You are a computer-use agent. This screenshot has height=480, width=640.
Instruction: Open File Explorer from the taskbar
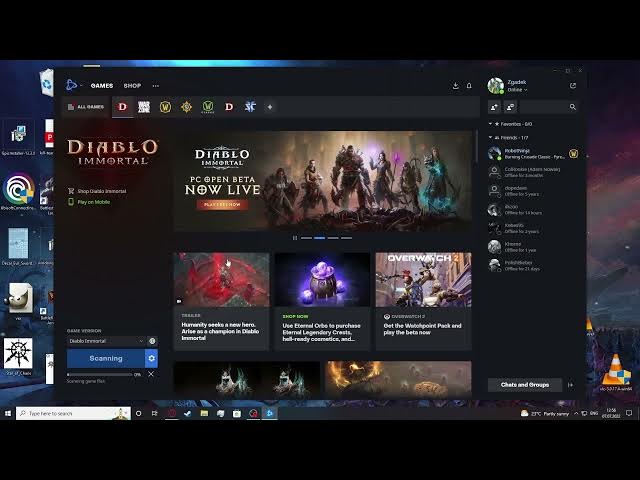[x=204, y=413]
